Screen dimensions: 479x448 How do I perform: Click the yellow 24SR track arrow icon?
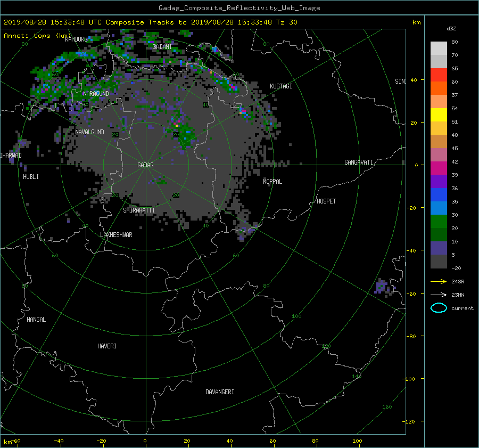439,282
